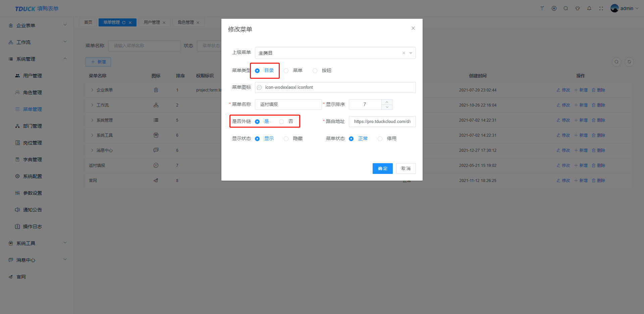Click 修改 for the 2022-05-21 row
The height and width of the screenshot is (314, 644).
tap(563, 166)
